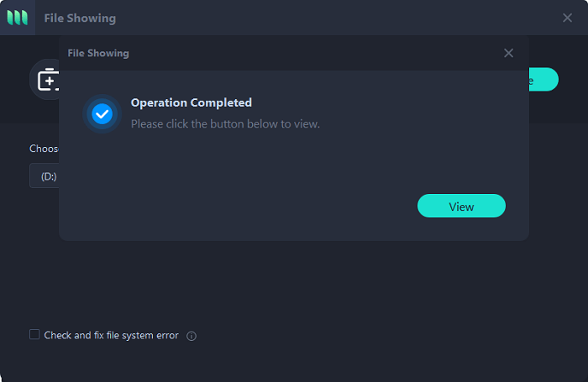
Task: Click the View button
Action: 461,207
